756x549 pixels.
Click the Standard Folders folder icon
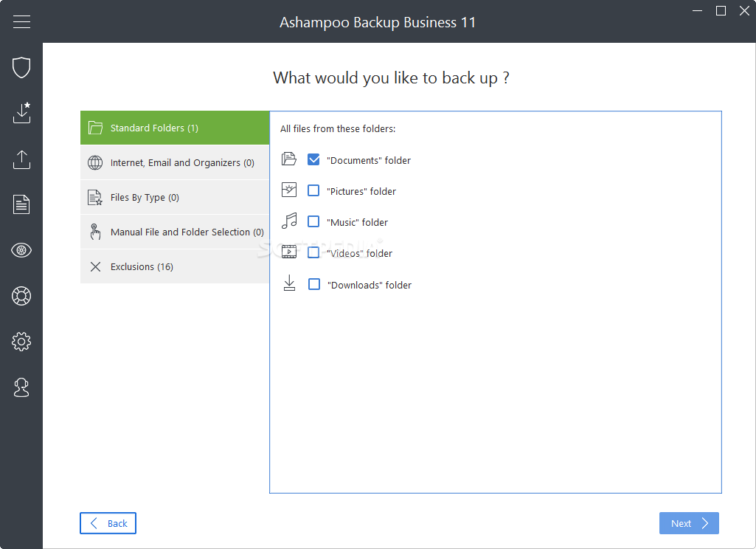(x=95, y=128)
